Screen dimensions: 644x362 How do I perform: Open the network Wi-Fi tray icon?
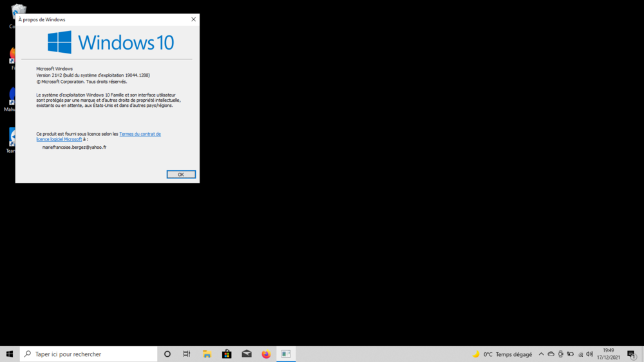coord(580,354)
